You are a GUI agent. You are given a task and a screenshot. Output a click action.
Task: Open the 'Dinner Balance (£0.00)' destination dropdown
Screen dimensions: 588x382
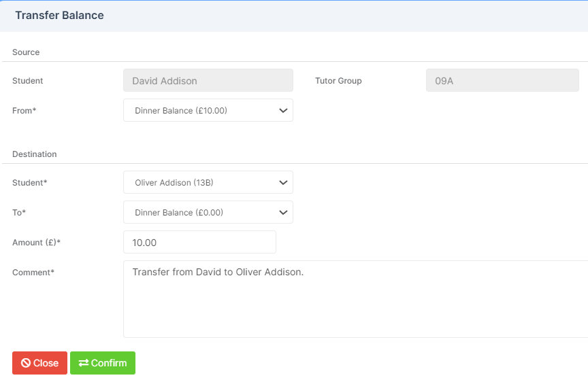pyautogui.click(x=208, y=212)
